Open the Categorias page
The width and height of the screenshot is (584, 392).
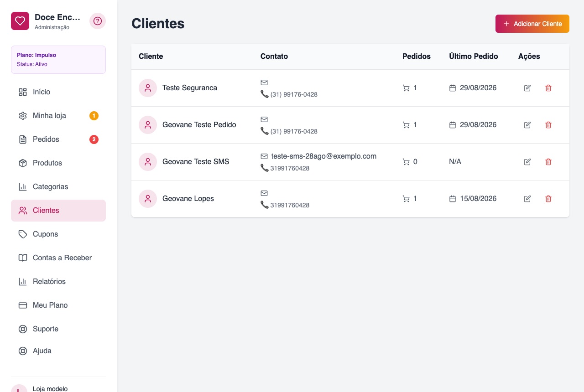58,187
